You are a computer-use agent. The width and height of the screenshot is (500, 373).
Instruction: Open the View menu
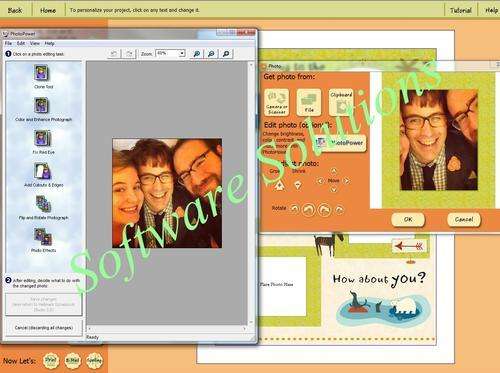(35, 43)
